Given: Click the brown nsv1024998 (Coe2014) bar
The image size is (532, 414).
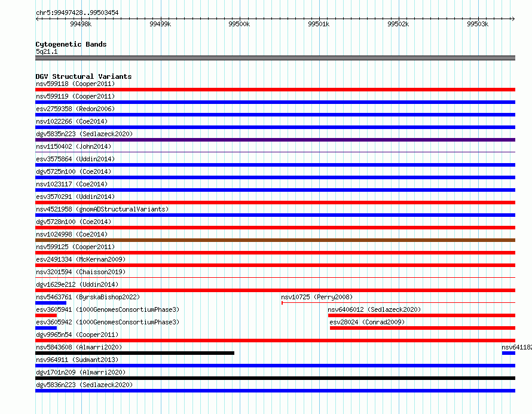Looking at the screenshot, I should point(275,240).
